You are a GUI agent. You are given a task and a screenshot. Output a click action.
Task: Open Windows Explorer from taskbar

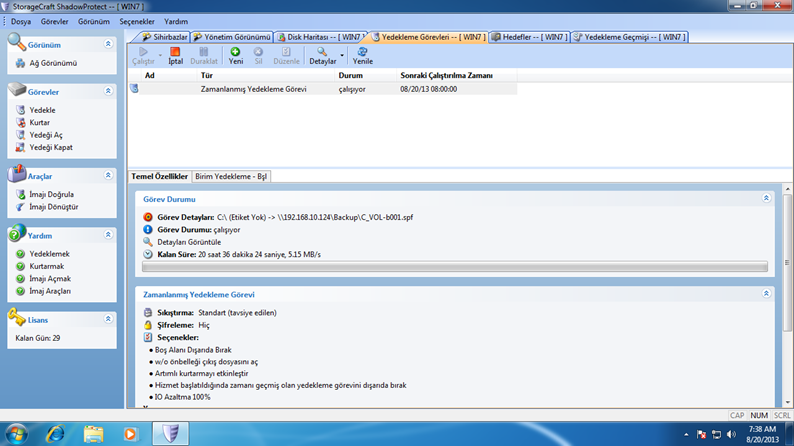[93, 434]
